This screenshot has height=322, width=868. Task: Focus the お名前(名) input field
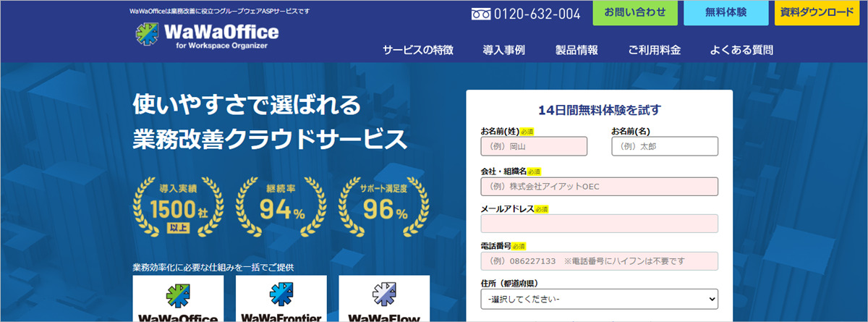tap(665, 146)
